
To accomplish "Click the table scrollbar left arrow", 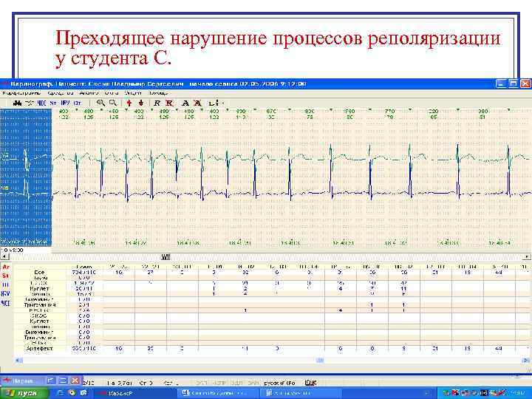I will (x=18, y=361).
